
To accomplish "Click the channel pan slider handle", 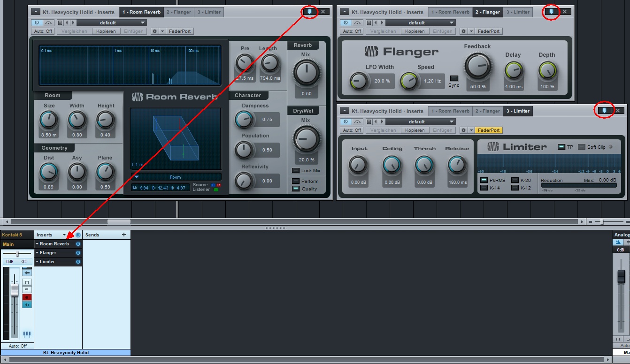I will [x=17, y=254].
